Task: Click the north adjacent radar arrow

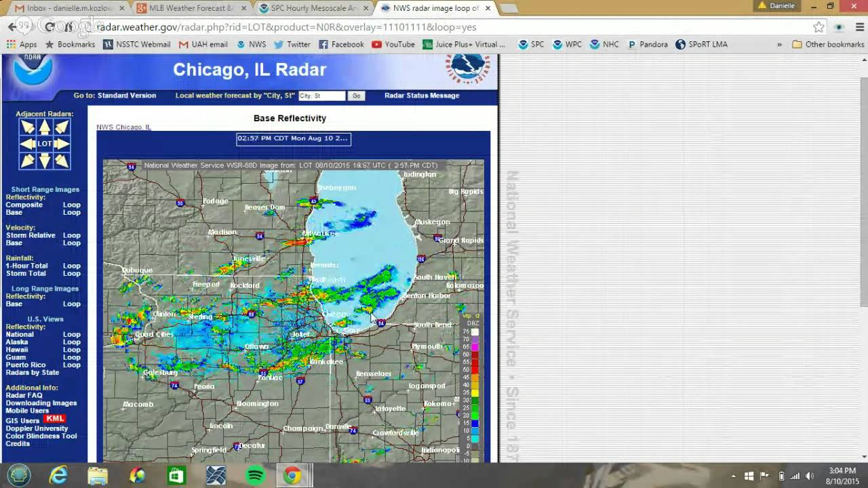Action: tap(44, 127)
